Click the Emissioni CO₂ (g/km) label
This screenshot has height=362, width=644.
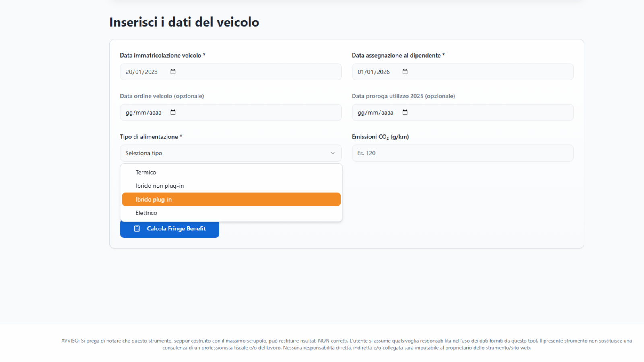[380, 137]
